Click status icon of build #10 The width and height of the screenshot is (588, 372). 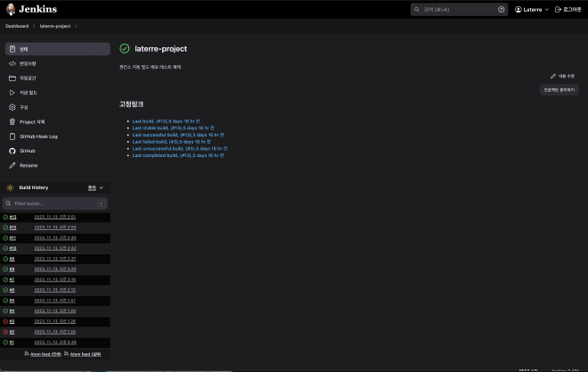[5, 248]
